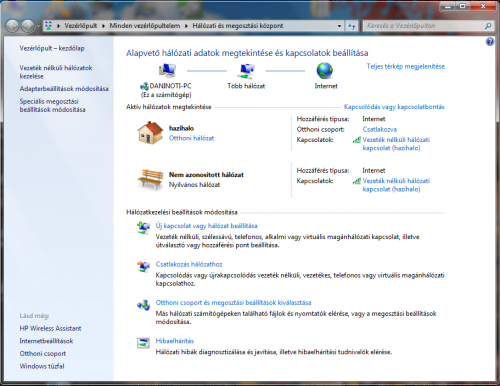Open Csatlakozás hálózathoz link
This screenshot has height=386, width=500.
189,264
